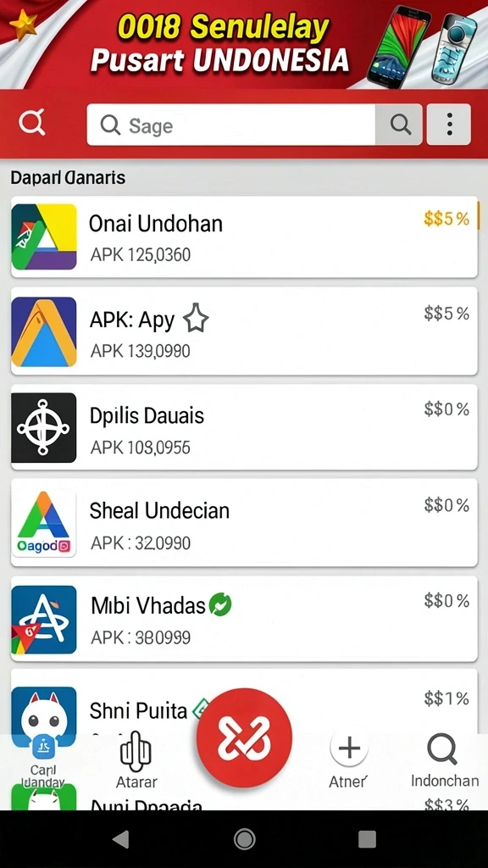Toggle the star next to APK: Apy
Viewport: 488px width, 868px height.
pos(196,319)
